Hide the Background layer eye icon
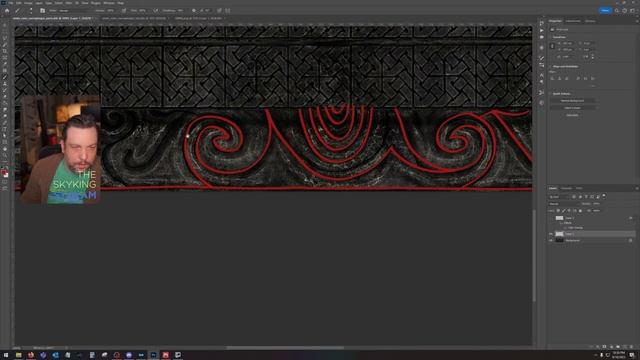 [x=551, y=240]
